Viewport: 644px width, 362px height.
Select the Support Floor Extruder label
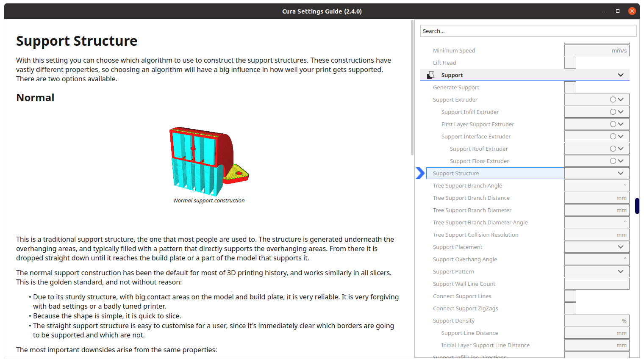(x=479, y=161)
